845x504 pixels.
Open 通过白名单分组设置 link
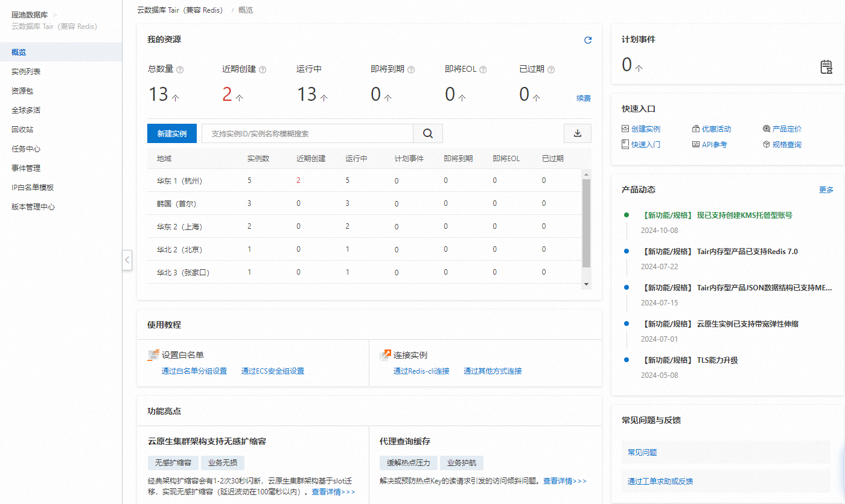194,371
